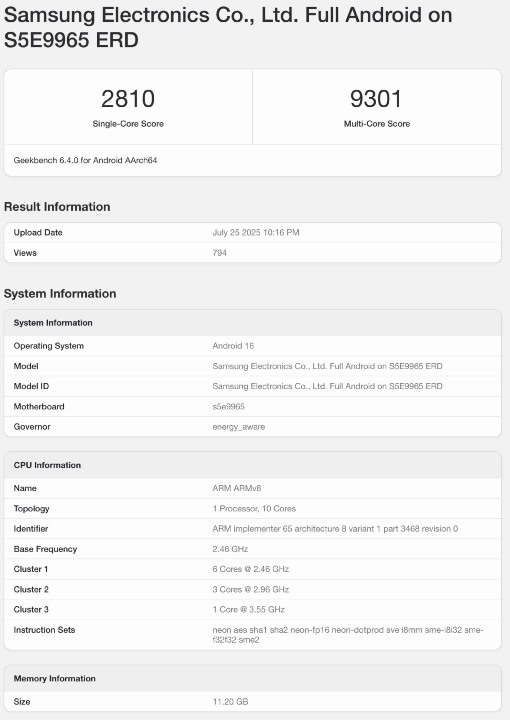Viewport: 510px width, 720px height.
Task: Click the '3 Cores @ 2.96 GHz' value
Action: [251, 589]
